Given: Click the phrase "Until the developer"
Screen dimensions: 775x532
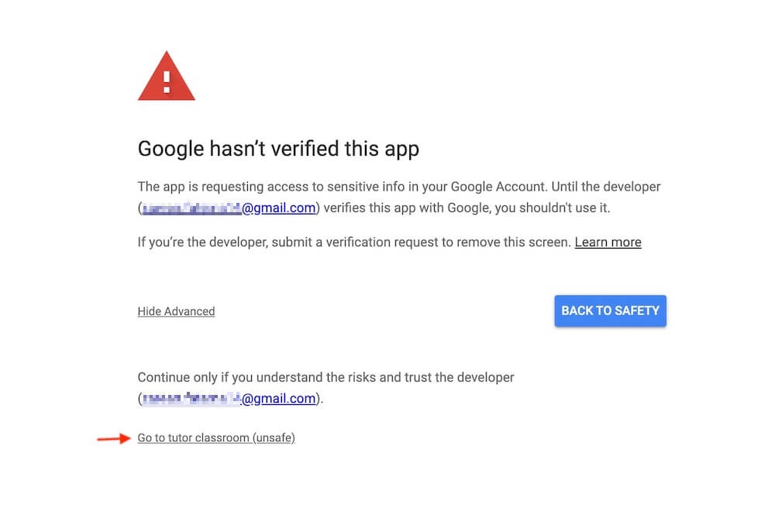Looking at the screenshot, I should click(606, 187).
